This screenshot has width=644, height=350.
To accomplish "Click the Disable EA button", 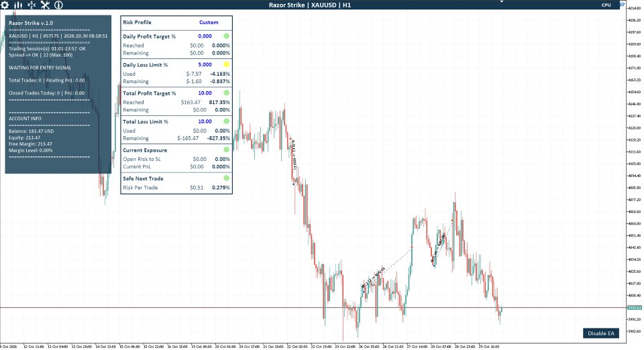I will [x=601, y=333].
